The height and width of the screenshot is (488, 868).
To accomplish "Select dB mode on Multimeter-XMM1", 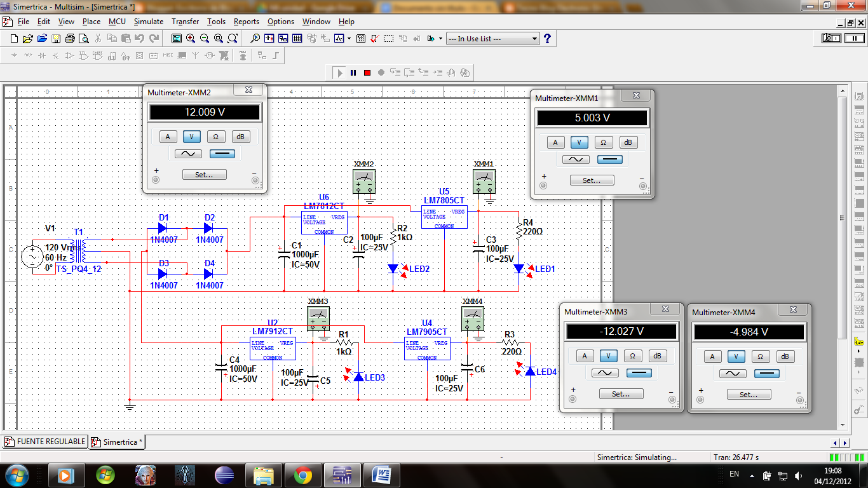I will [x=628, y=142].
